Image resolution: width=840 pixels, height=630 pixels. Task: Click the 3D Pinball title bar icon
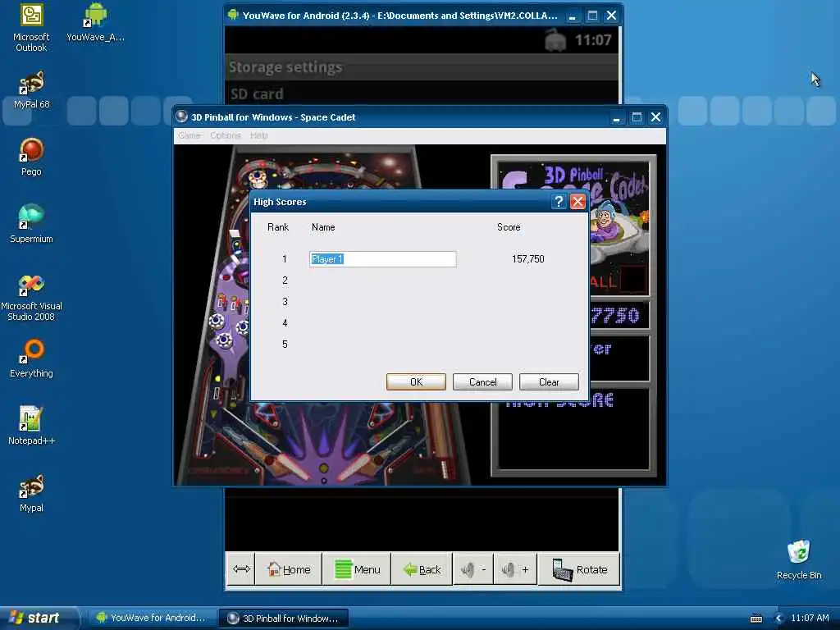pos(181,116)
